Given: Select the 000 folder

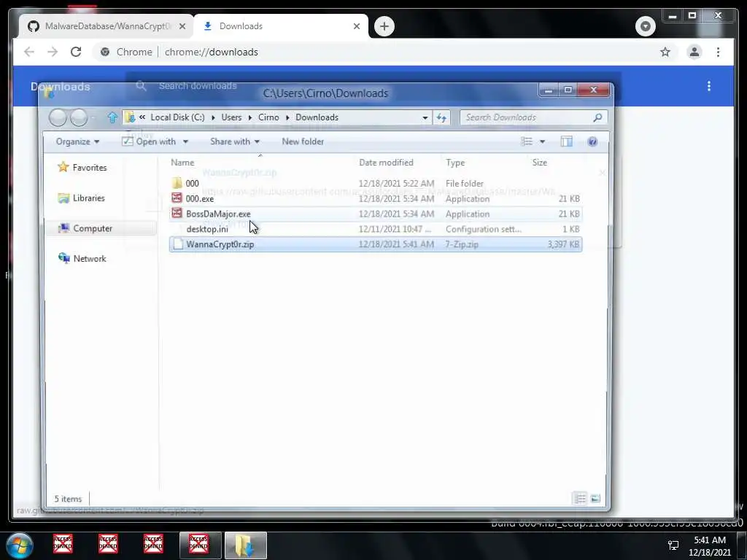Looking at the screenshot, I should coord(376,183).
